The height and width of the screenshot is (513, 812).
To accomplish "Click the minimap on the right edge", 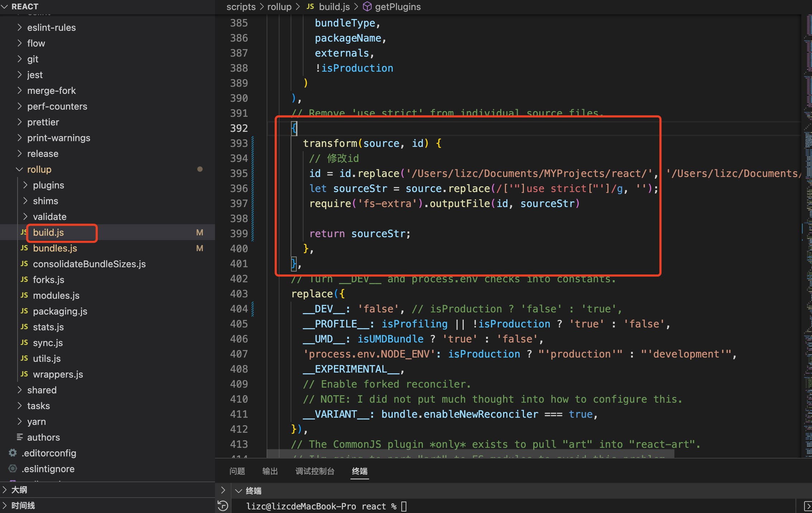I will coord(807,215).
